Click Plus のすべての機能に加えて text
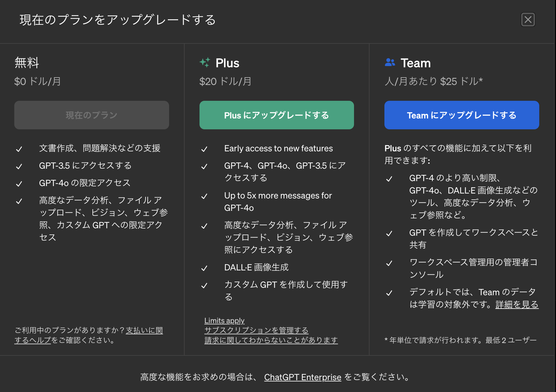The image size is (556, 392). 458,154
